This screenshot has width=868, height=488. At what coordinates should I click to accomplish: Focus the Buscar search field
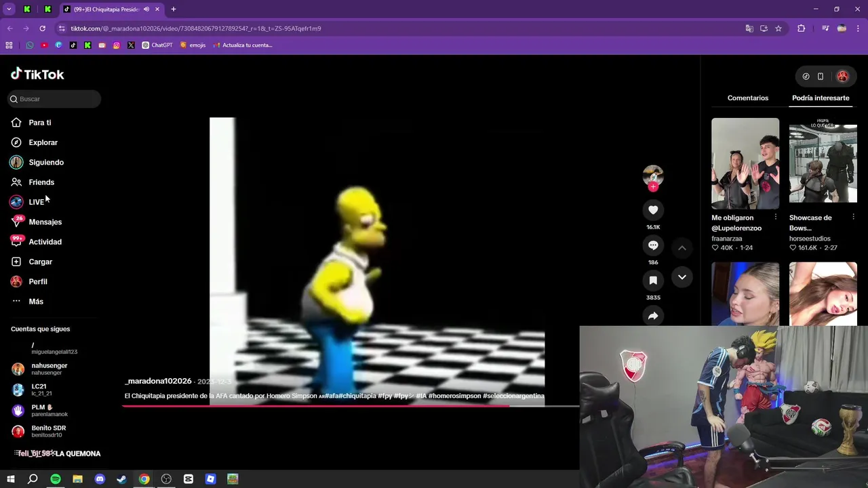click(x=55, y=99)
